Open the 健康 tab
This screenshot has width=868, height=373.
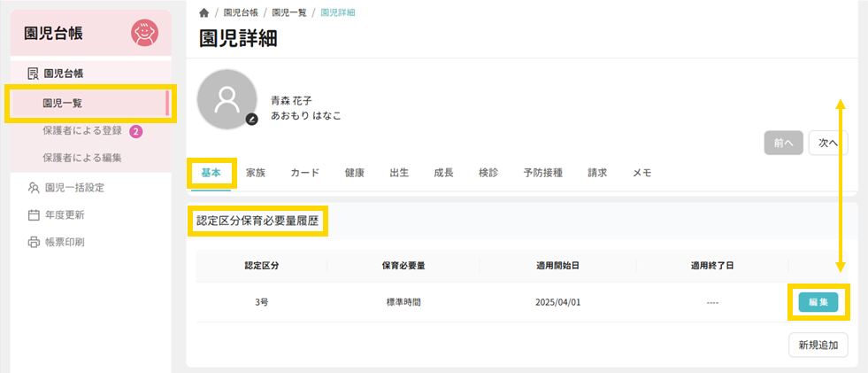(354, 173)
